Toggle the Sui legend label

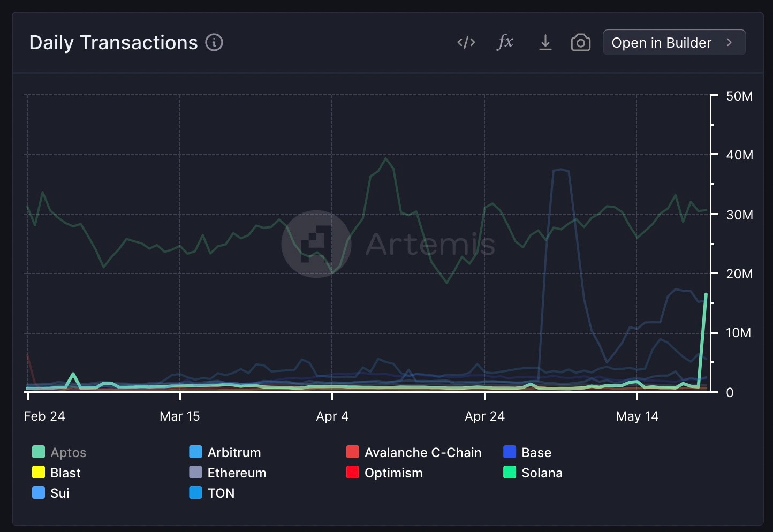60,493
